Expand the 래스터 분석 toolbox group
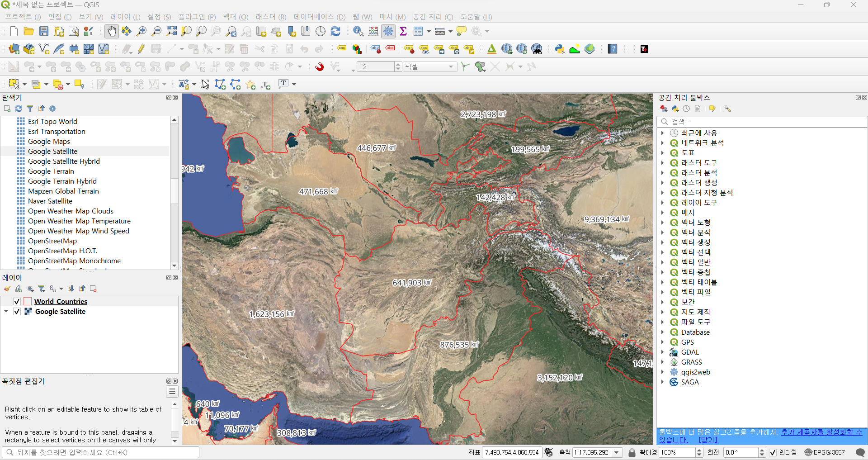 point(663,173)
